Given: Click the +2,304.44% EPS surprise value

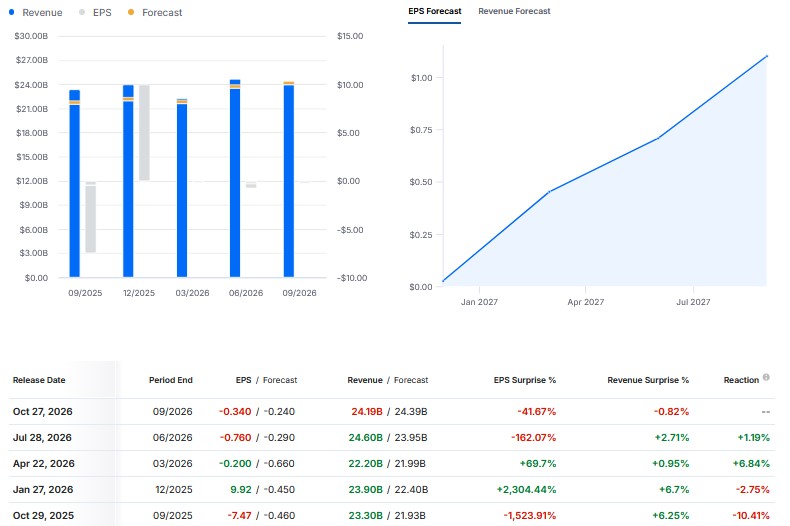Looking at the screenshot, I should (526, 490).
